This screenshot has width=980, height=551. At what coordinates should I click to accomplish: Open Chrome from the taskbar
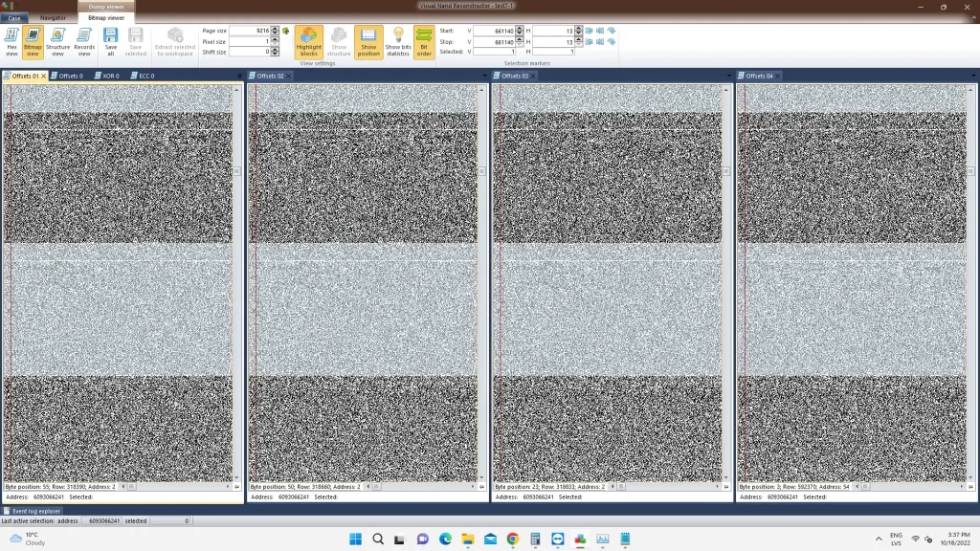pyautogui.click(x=513, y=540)
